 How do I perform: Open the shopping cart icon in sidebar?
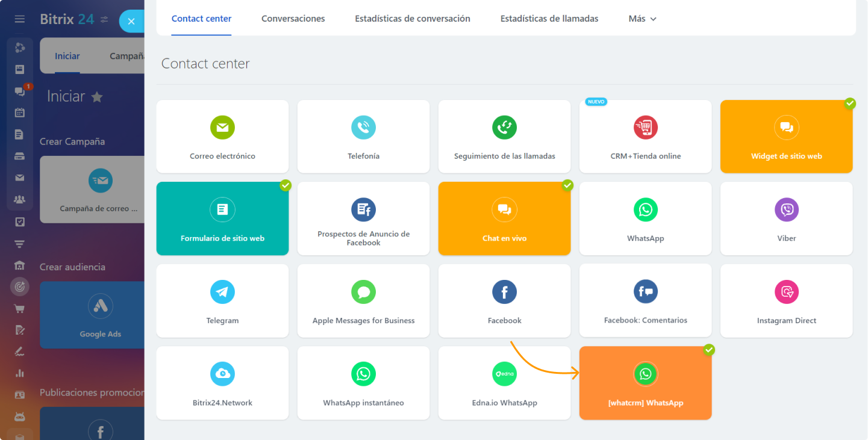click(20, 308)
